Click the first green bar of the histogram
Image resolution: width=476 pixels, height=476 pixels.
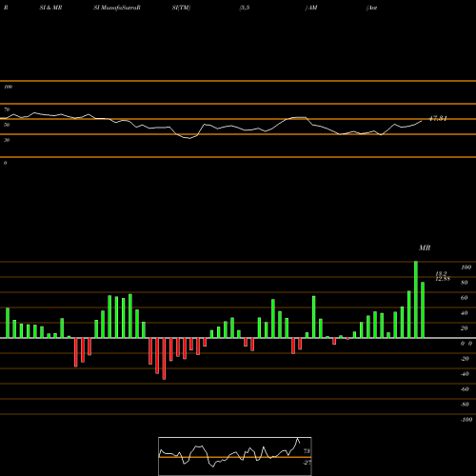[8, 323]
